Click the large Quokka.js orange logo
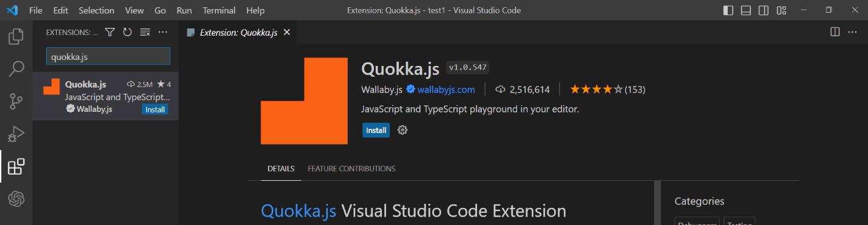 (304, 101)
